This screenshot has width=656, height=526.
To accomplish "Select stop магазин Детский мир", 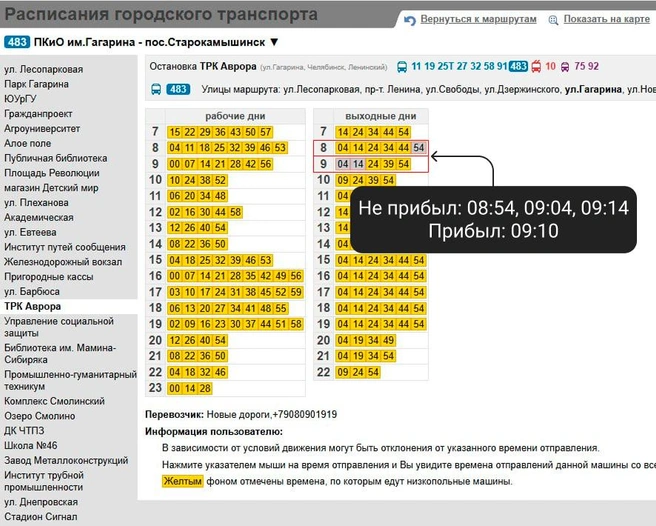I will coord(51,188).
